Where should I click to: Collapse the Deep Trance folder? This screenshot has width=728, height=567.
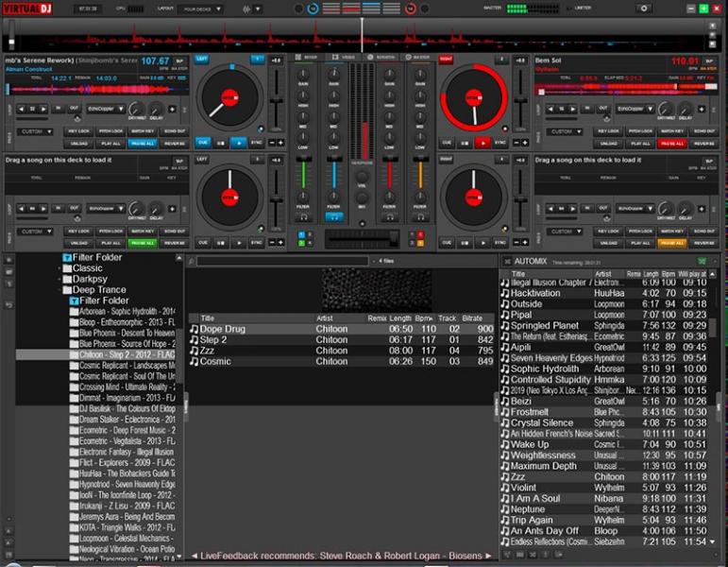coord(59,289)
